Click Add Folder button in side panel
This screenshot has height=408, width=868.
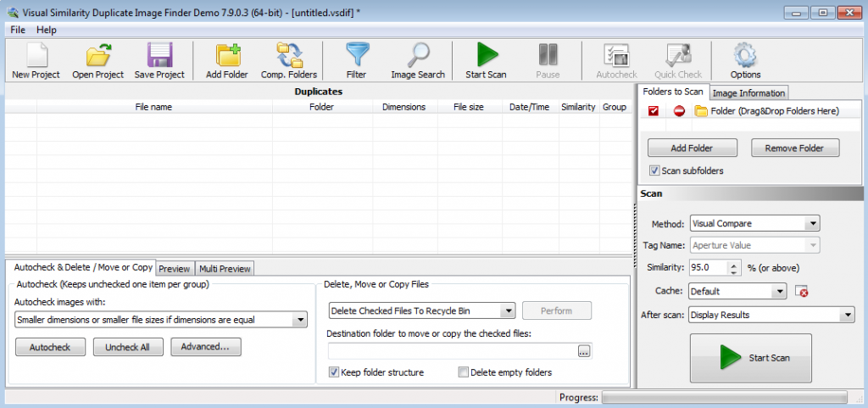[x=692, y=148]
